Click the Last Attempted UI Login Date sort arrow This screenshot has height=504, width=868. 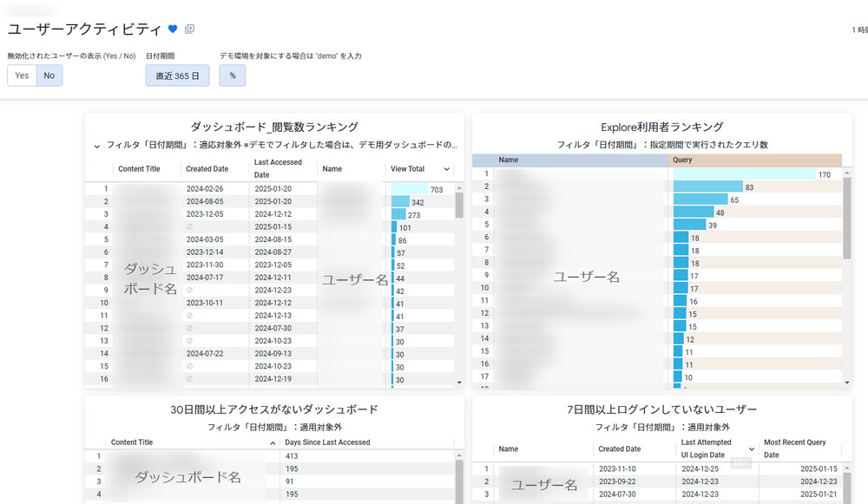click(752, 448)
